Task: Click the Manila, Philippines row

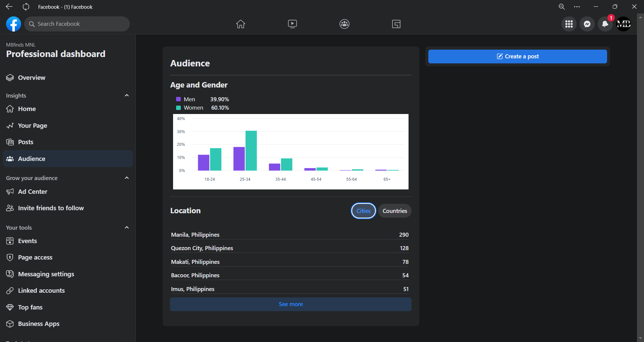Action: coord(290,235)
